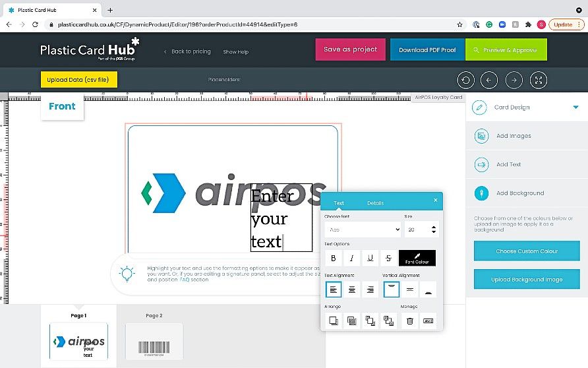Select right text alignment

click(370, 290)
